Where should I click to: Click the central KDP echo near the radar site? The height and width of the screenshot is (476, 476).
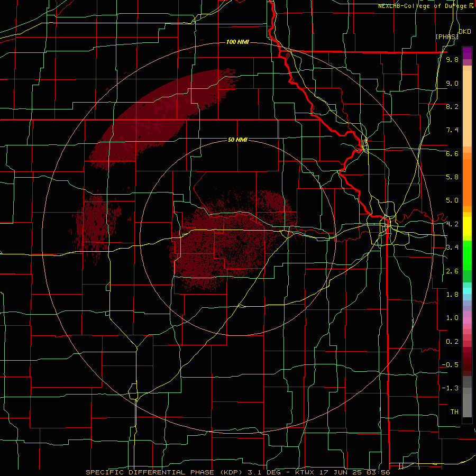(234, 240)
